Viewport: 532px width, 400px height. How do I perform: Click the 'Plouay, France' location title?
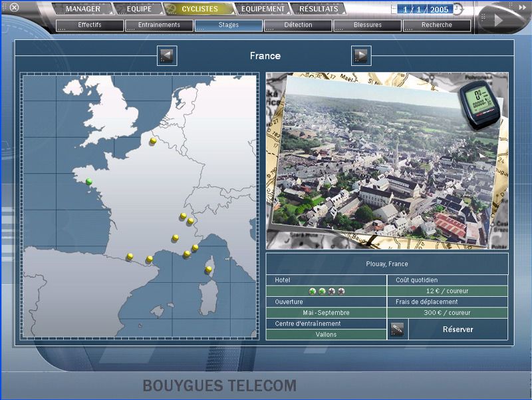click(387, 264)
